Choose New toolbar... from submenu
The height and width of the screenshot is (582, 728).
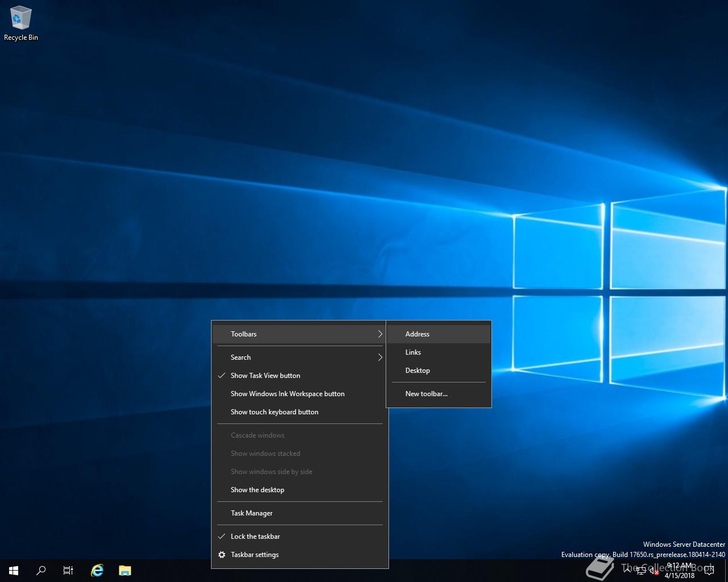[439, 394]
